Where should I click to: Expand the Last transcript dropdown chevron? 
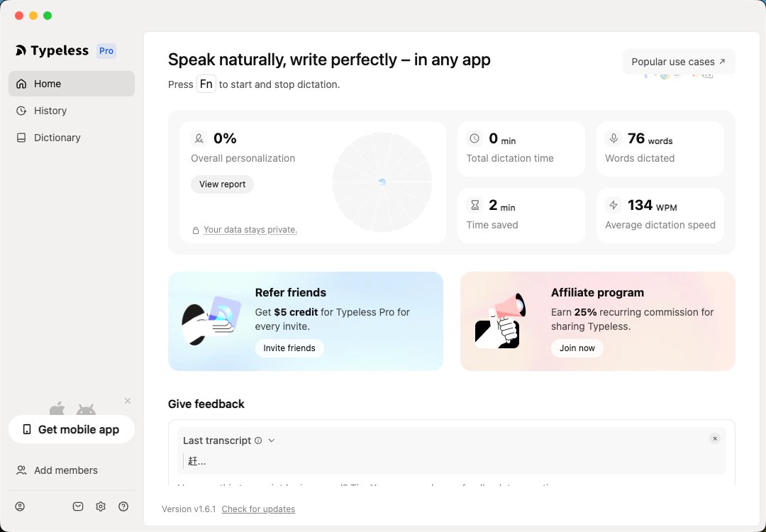272,440
